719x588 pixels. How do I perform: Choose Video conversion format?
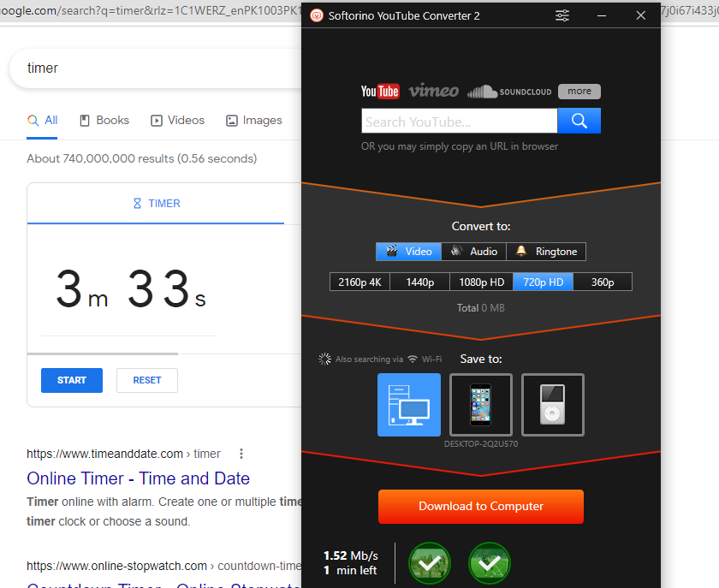pyautogui.click(x=408, y=252)
